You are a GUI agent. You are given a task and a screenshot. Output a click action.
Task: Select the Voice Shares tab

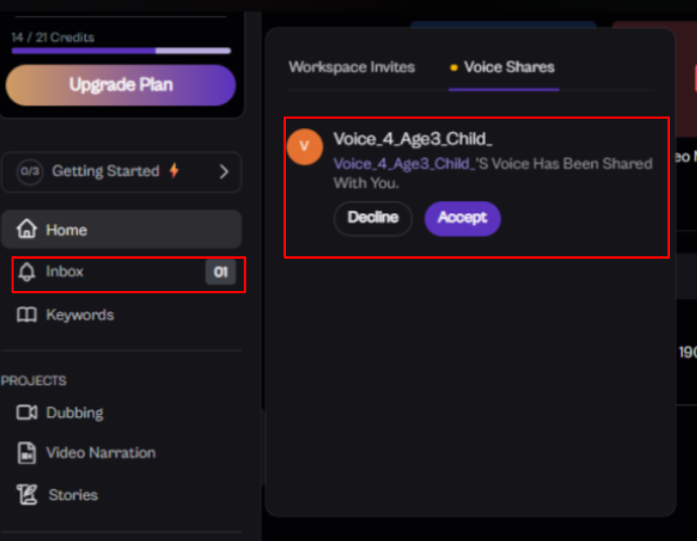509,67
